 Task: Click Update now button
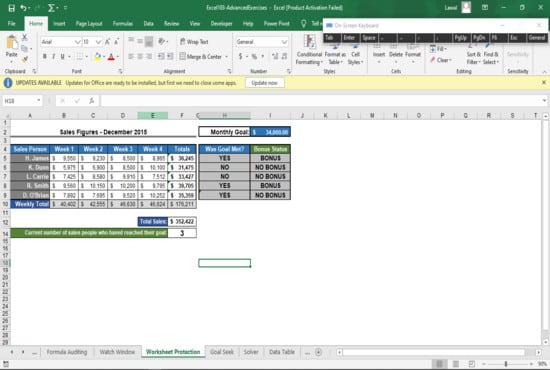[264, 83]
